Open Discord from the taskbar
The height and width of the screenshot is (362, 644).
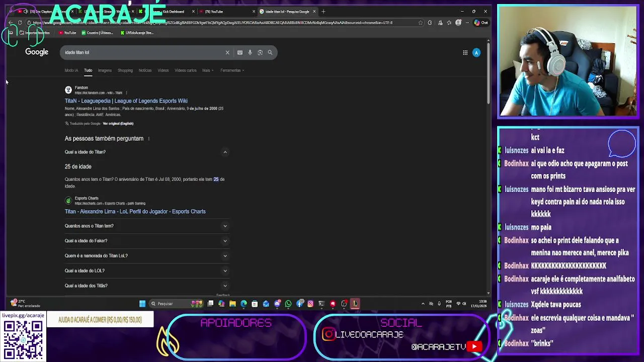click(x=277, y=304)
